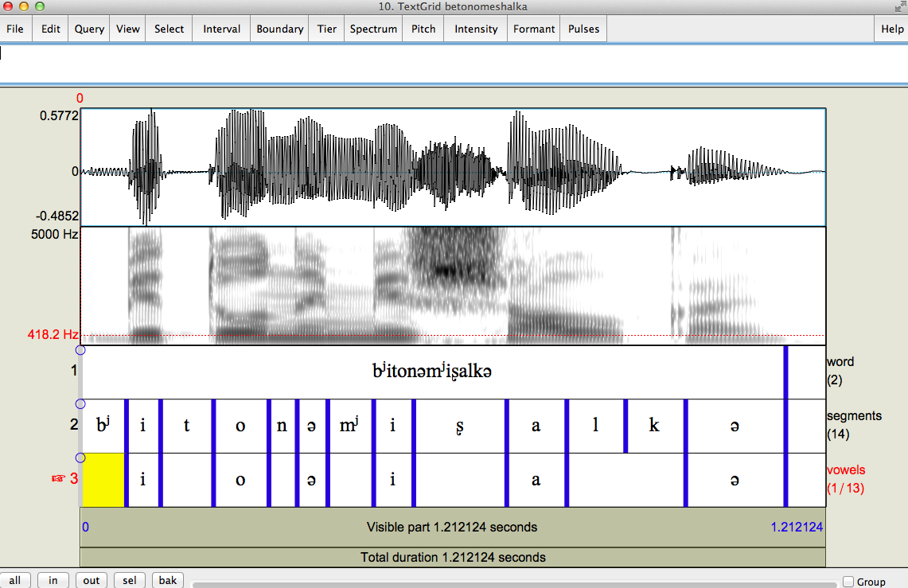Toggle the Group checkbox
908x588 pixels.
848,582
